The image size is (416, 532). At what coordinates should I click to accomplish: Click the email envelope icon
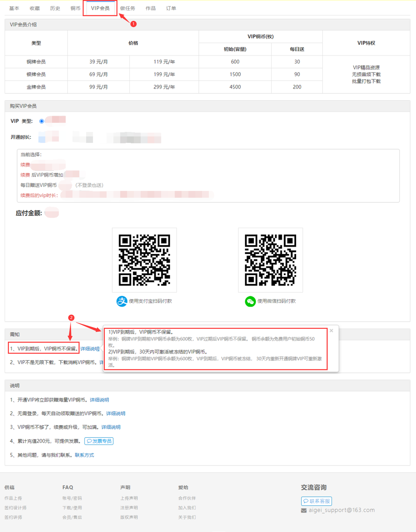coord(304,510)
